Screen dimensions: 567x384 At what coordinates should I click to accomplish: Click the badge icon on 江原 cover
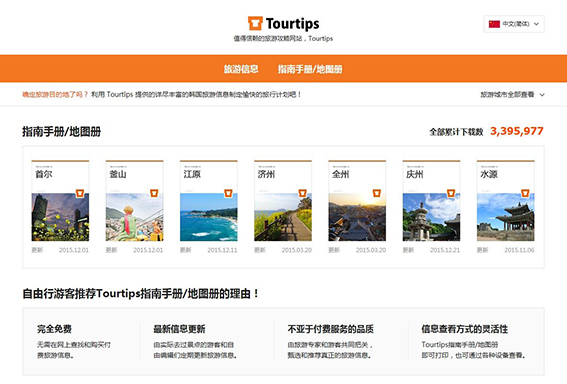click(x=228, y=193)
